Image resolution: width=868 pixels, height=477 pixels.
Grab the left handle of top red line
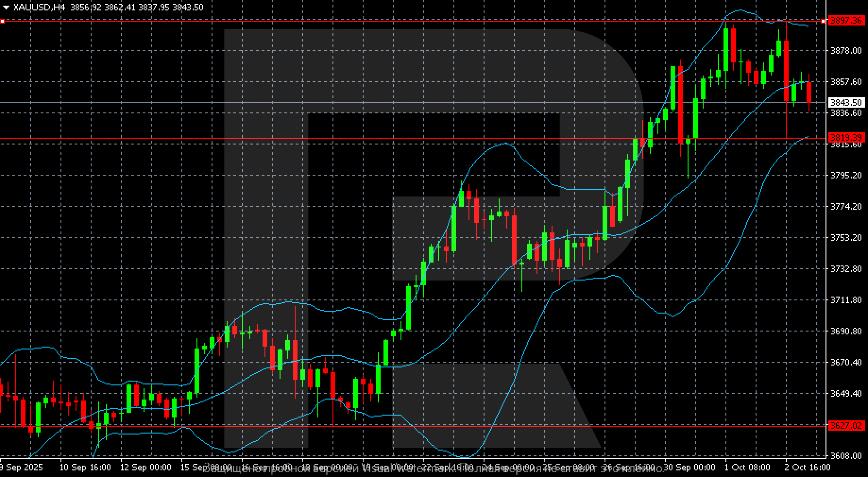[2, 21]
